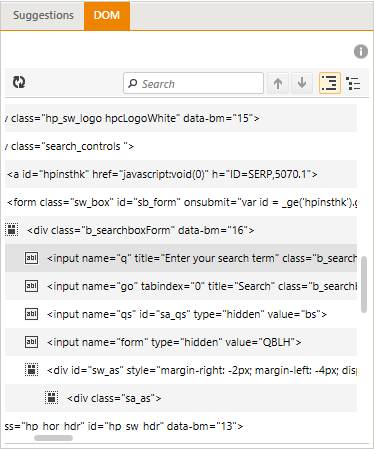Select the b_searchboxForm div row
The height and width of the screenshot is (449, 374).
pos(181,230)
